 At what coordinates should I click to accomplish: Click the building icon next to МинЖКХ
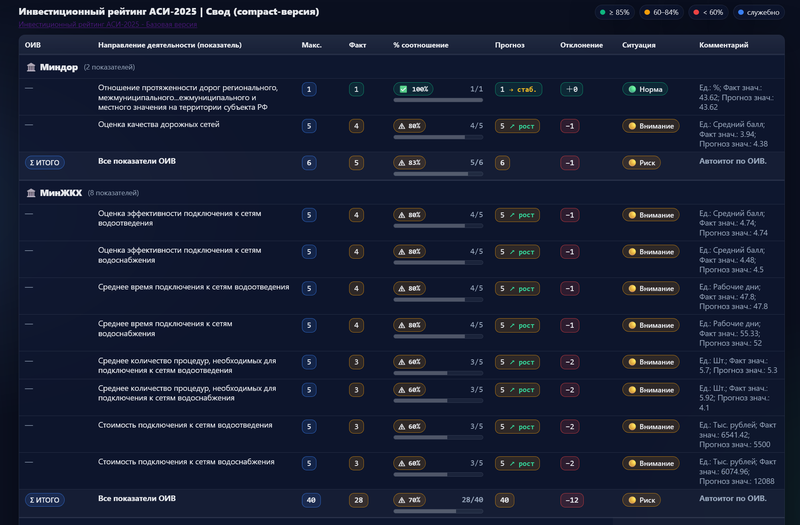pyautogui.click(x=31, y=193)
